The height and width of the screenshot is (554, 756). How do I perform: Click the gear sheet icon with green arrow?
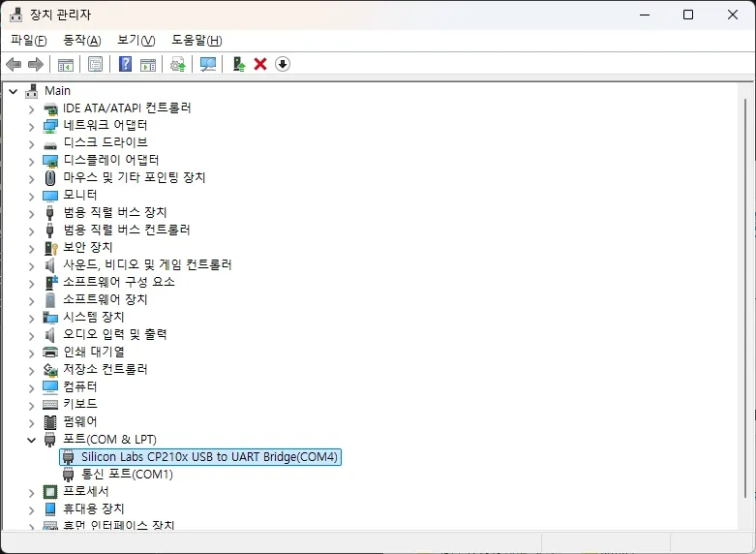178,64
